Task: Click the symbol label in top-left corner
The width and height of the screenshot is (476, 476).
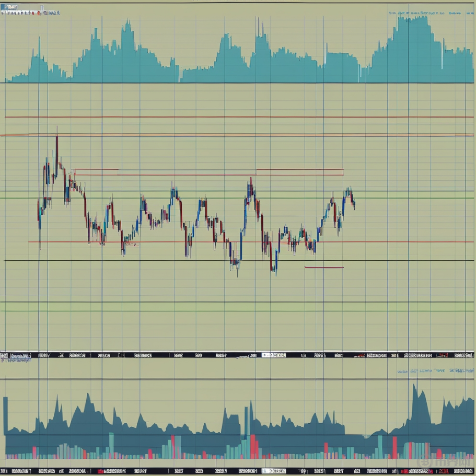Action: 10,7
